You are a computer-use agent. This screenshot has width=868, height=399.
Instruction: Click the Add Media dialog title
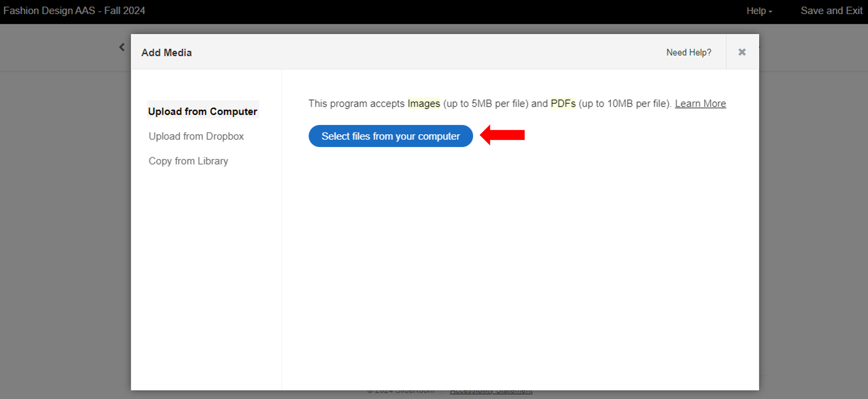pos(167,53)
